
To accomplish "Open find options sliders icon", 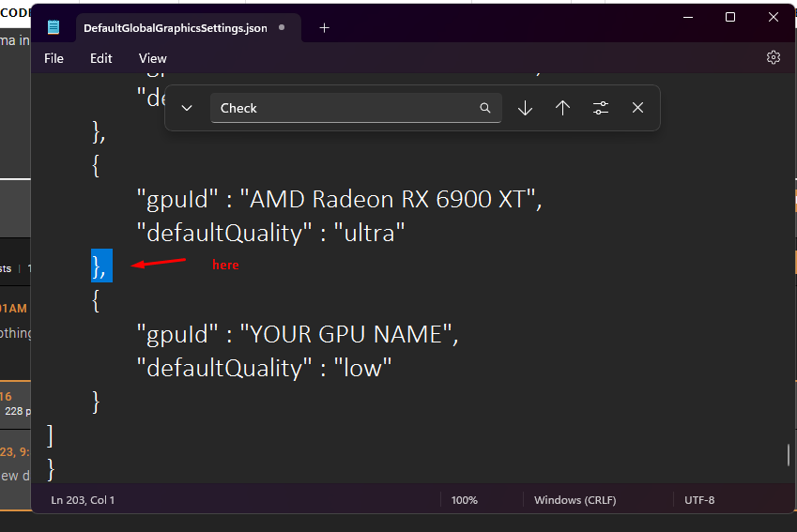I will click(x=600, y=108).
